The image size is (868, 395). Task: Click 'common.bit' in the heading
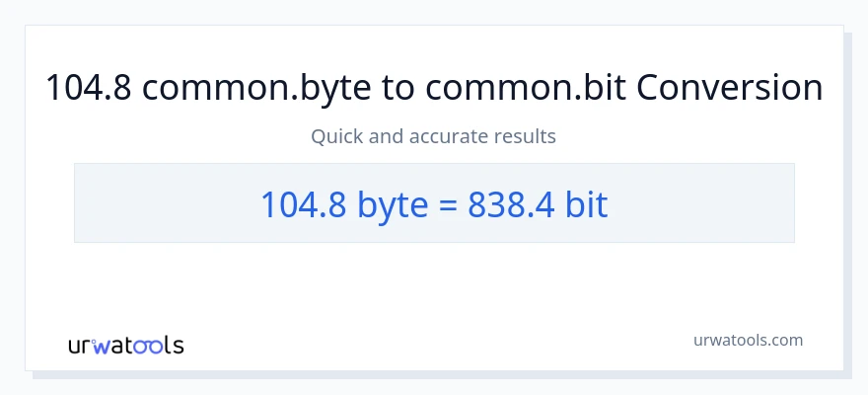[525, 88]
